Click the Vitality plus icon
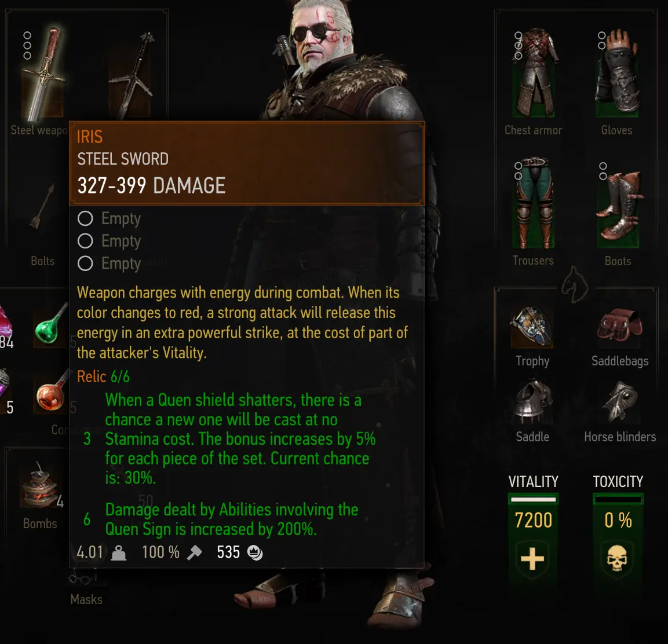668x644 pixels. tap(532, 559)
